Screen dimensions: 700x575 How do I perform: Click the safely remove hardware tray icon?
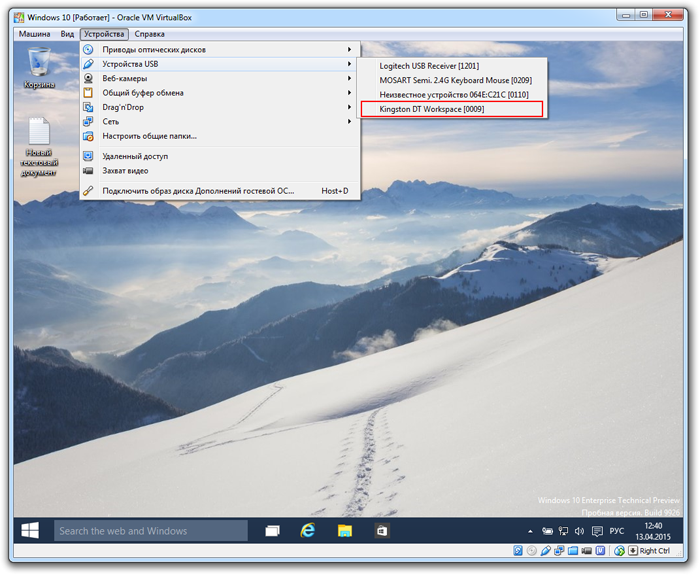(x=547, y=531)
